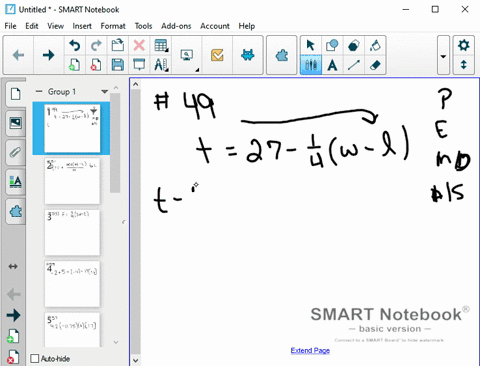Select the Regular Polygons tool

[354, 45]
